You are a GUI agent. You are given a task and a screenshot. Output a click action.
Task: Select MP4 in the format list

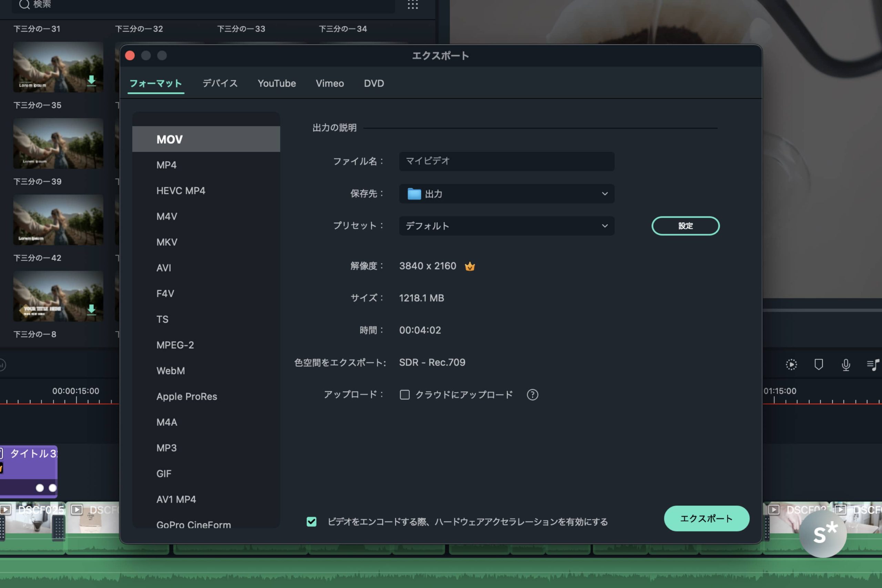(166, 165)
